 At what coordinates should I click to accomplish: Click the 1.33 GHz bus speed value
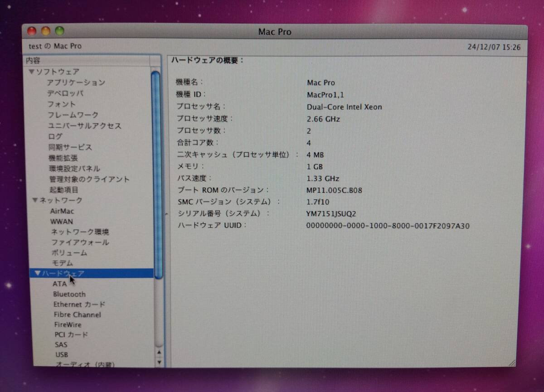(323, 179)
